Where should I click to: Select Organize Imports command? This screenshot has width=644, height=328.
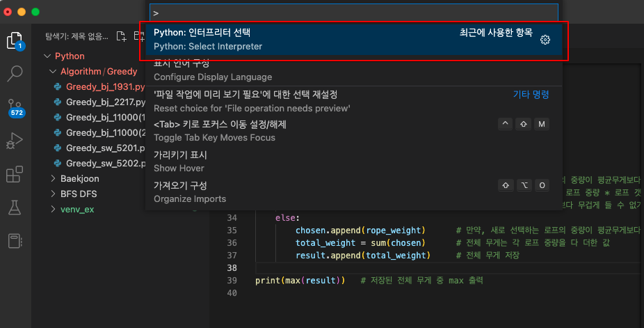(x=353, y=192)
